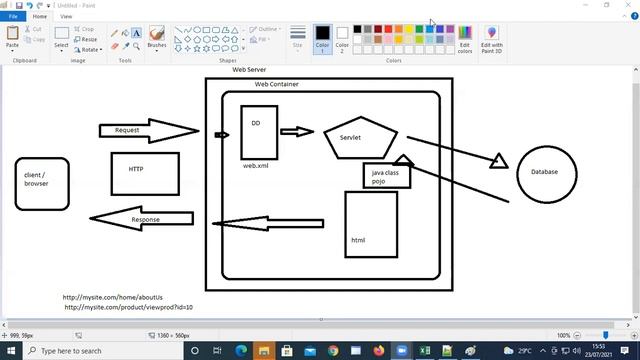Choose the Curve shape
This screenshot has width=640, height=360.
pyautogui.click(x=188, y=30)
